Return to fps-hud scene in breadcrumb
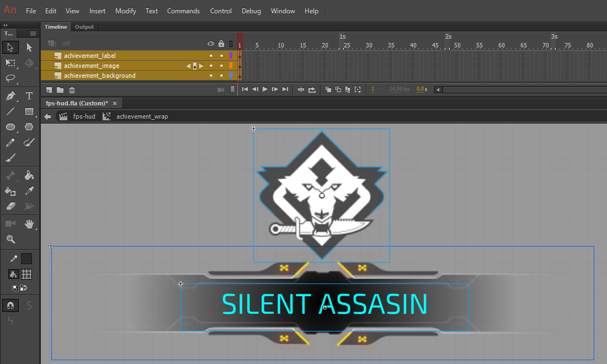 [84, 116]
